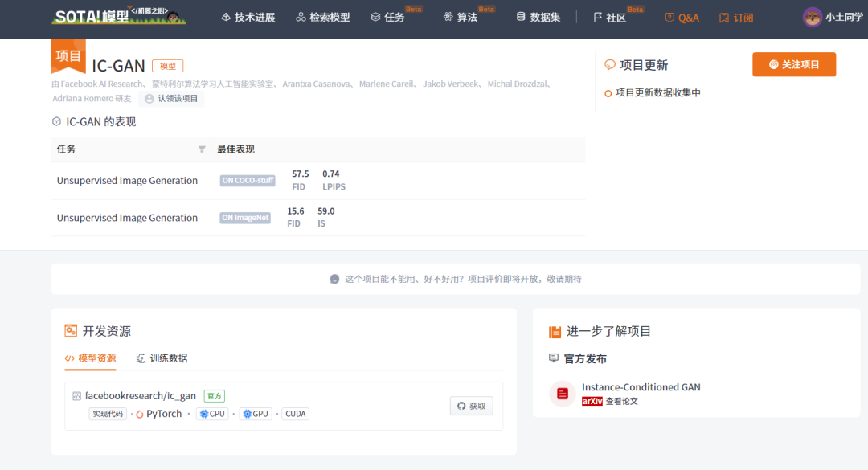Open the Q&A page
Image resolution: width=868 pixels, height=470 pixels.
(682, 18)
